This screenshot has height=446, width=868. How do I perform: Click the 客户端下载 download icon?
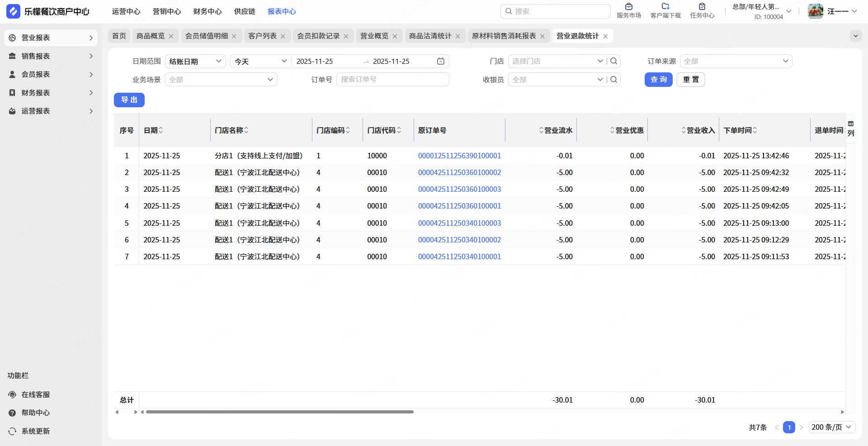coord(665,7)
